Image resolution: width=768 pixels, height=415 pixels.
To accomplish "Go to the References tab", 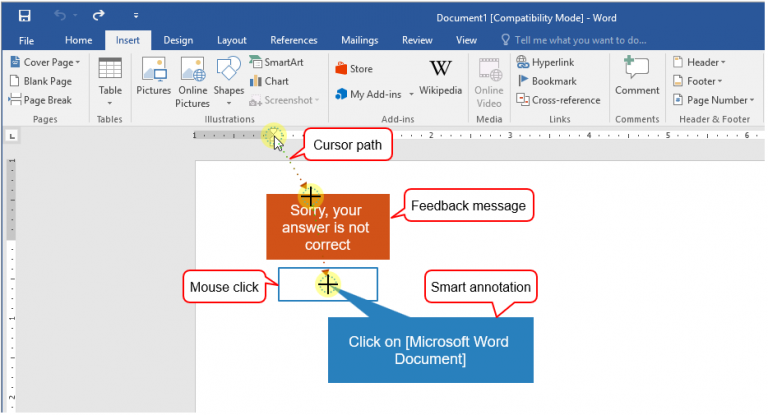I will 294,40.
